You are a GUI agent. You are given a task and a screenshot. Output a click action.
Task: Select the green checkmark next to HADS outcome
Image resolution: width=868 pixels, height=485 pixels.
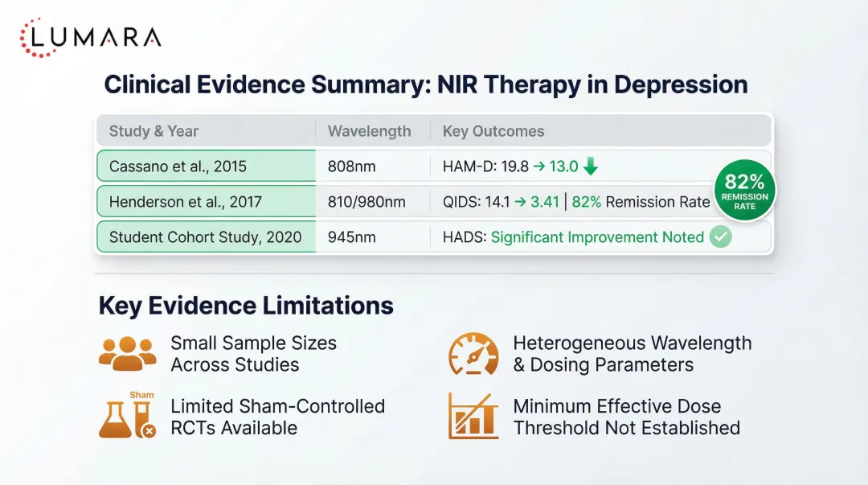719,236
